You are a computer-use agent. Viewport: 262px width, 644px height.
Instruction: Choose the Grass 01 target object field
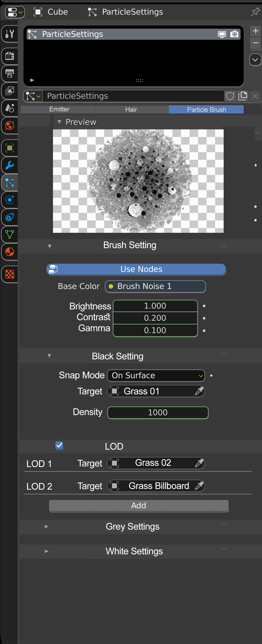tap(156, 391)
